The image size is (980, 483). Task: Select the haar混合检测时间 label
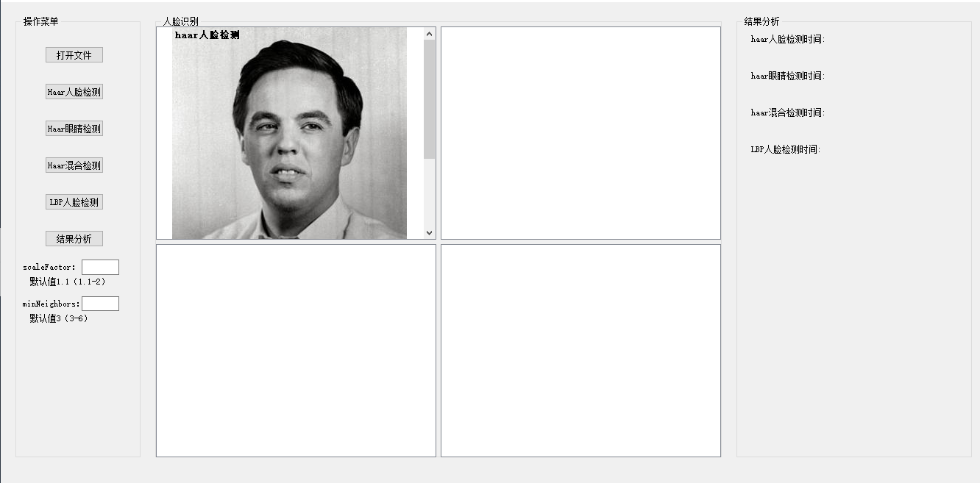point(788,113)
